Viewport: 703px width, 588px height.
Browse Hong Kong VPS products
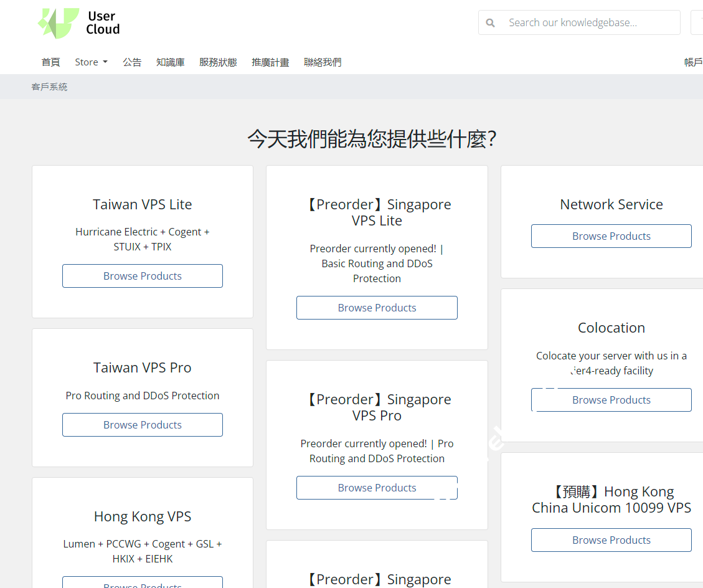point(142,584)
